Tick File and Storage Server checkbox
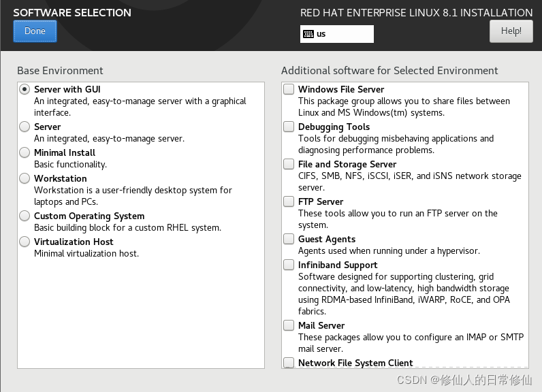The image size is (542, 392). click(289, 164)
